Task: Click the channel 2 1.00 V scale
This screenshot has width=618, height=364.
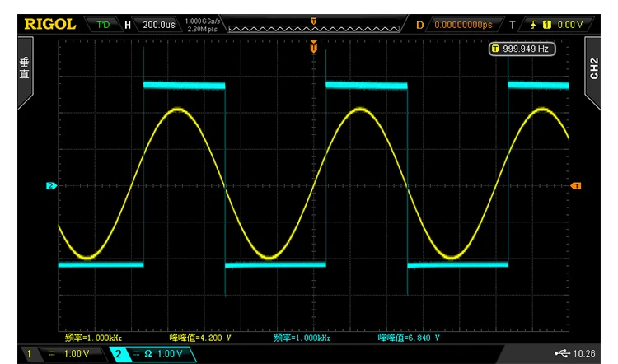Action: click(170, 354)
